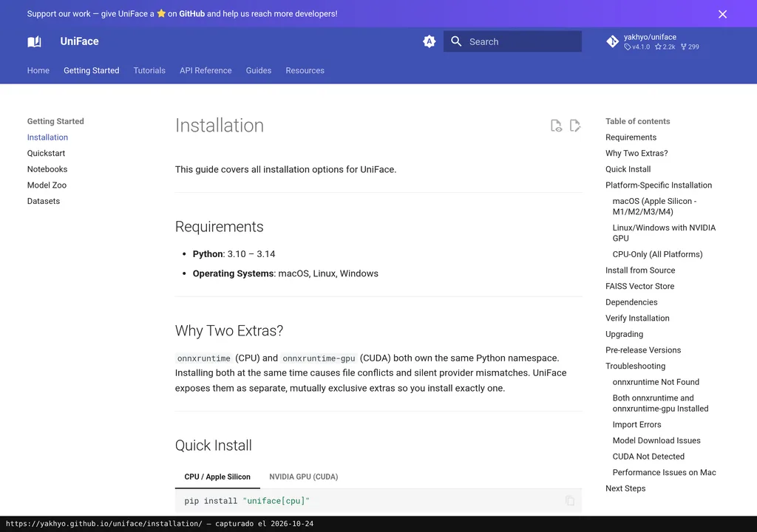
Task: Select the CPU / Apple Silicon tab
Action: click(x=217, y=477)
